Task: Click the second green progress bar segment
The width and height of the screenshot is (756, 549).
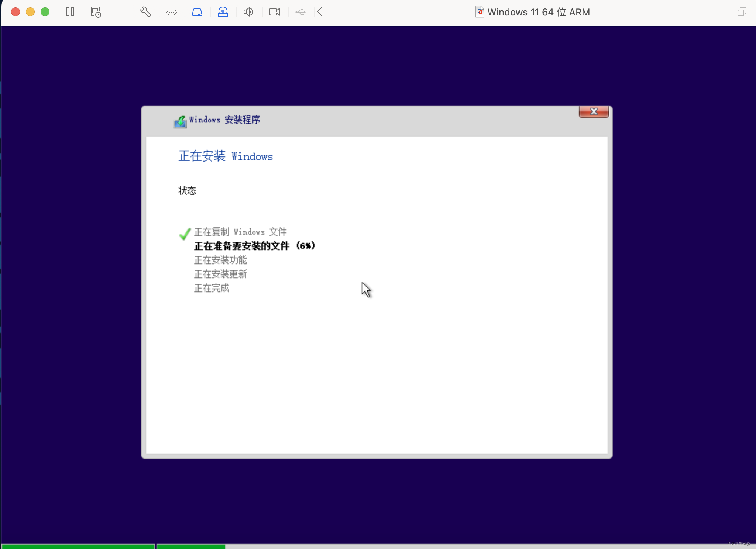Action: click(191, 546)
